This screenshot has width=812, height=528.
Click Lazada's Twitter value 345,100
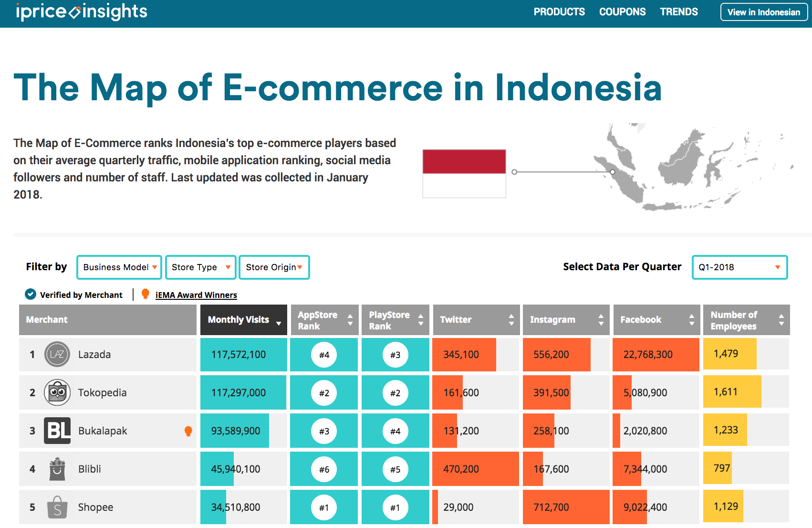pyautogui.click(x=461, y=355)
